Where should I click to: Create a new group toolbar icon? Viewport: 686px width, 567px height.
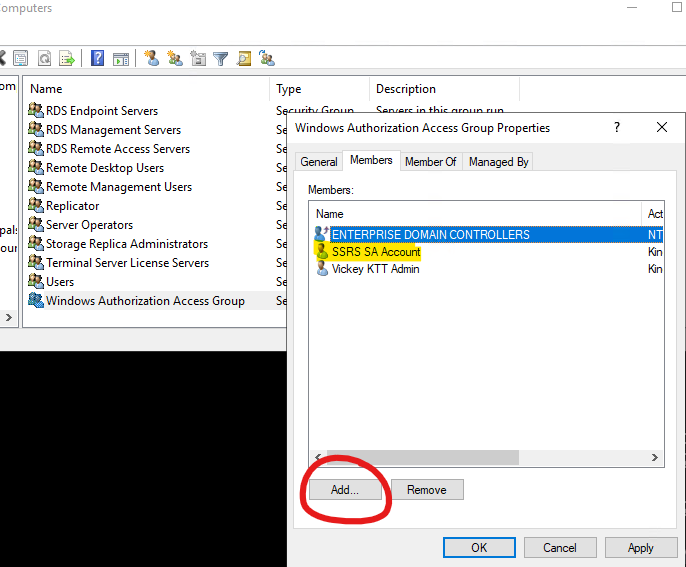(175, 58)
